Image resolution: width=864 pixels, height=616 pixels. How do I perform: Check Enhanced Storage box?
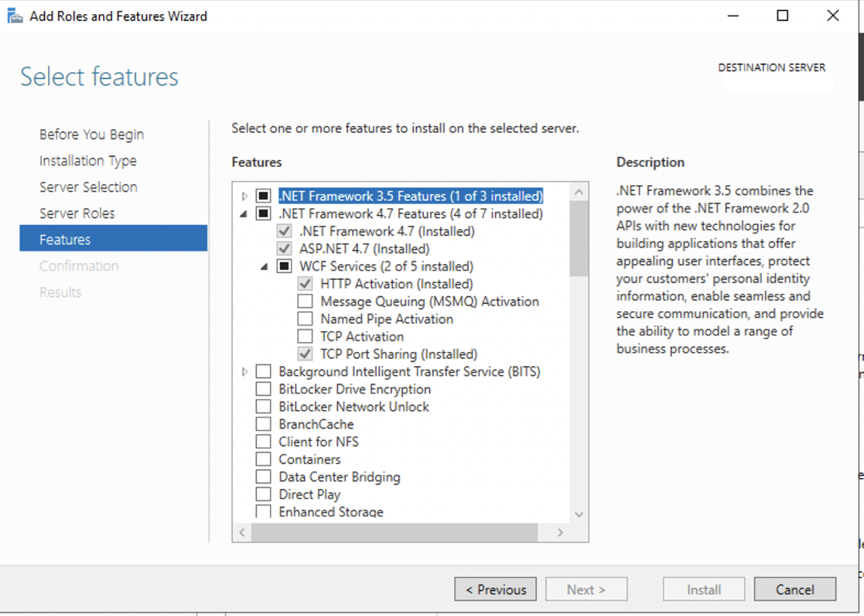pyautogui.click(x=263, y=511)
